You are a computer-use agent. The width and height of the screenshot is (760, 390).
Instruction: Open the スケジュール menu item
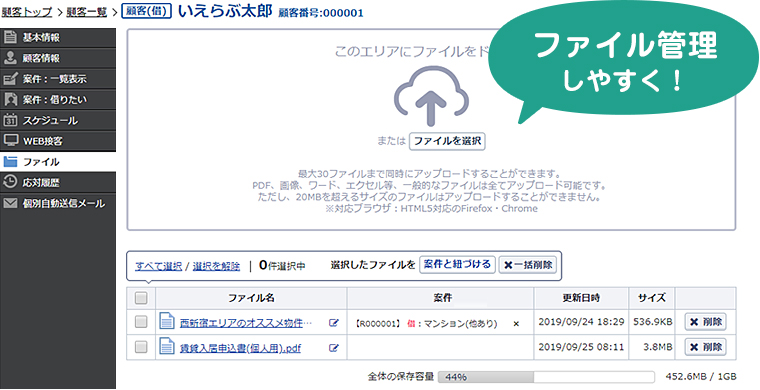[x=58, y=120]
